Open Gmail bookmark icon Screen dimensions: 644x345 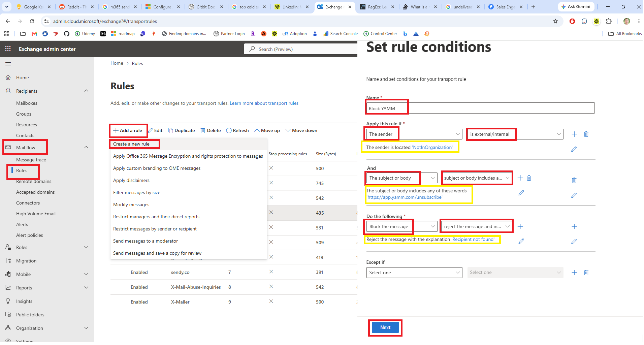click(34, 34)
